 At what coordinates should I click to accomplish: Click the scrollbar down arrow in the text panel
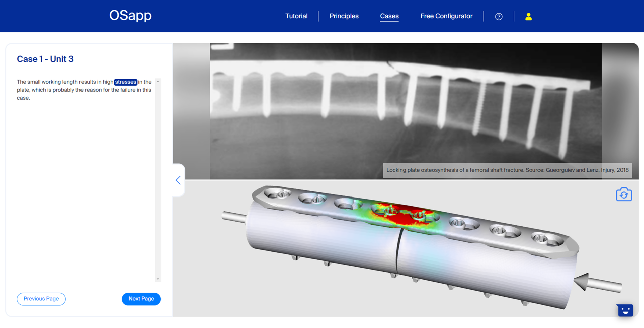(x=158, y=279)
